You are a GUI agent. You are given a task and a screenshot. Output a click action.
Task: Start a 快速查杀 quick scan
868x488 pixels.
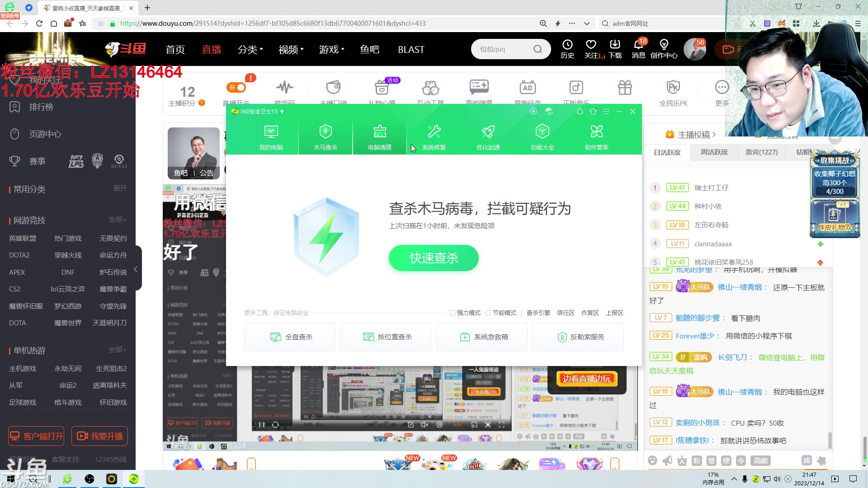pos(433,258)
